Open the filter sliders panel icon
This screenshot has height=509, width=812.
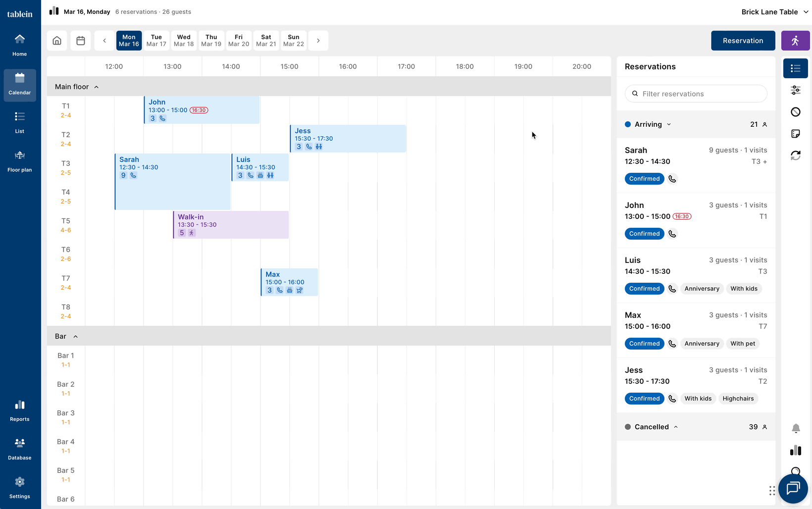click(x=795, y=90)
